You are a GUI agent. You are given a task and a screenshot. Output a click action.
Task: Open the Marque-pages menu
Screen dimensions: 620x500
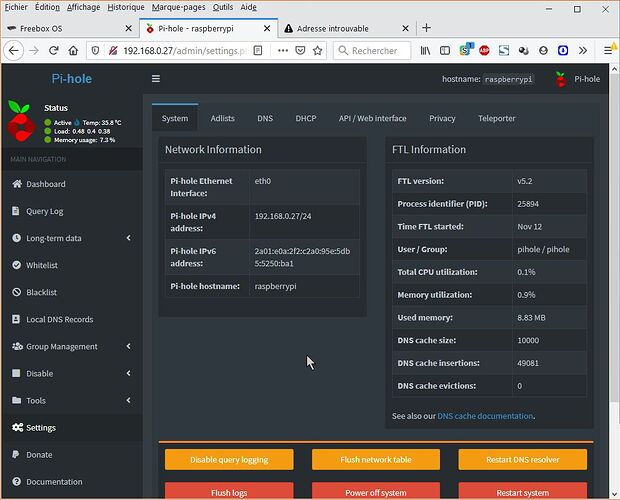[x=178, y=7]
